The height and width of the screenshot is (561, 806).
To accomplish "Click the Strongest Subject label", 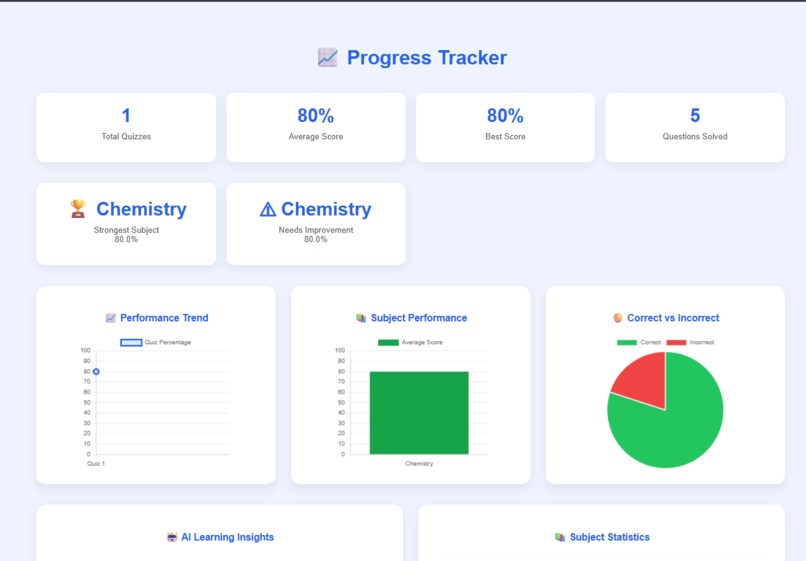I will pyautogui.click(x=126, y=230).
